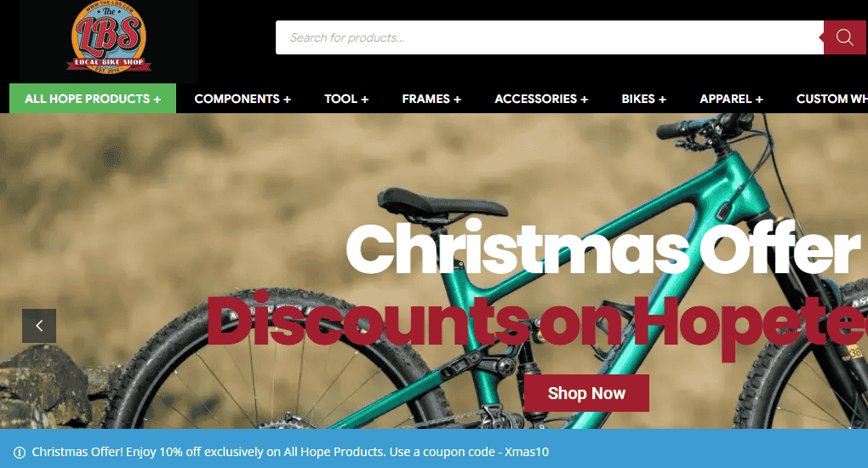Click the plus sign beside Accessories
The height and width of the screenshot is (468, 868).
tap(584, 100)
